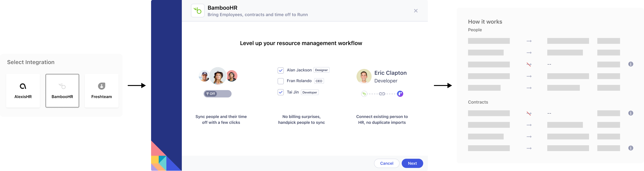The height and width of the screenshot is (171, 644).
Task: Click the Fran Rolando name label
Action: pos(299,81)
